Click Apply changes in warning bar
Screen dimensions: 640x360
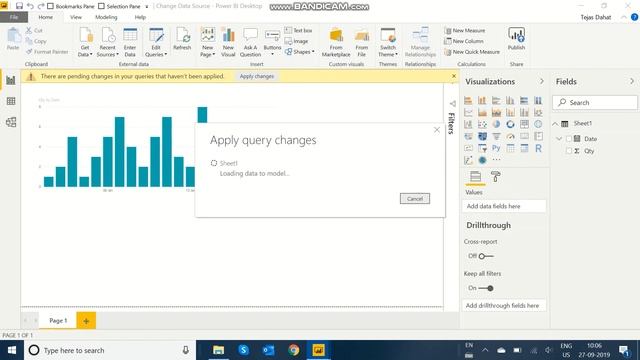[x=257, y=76]
